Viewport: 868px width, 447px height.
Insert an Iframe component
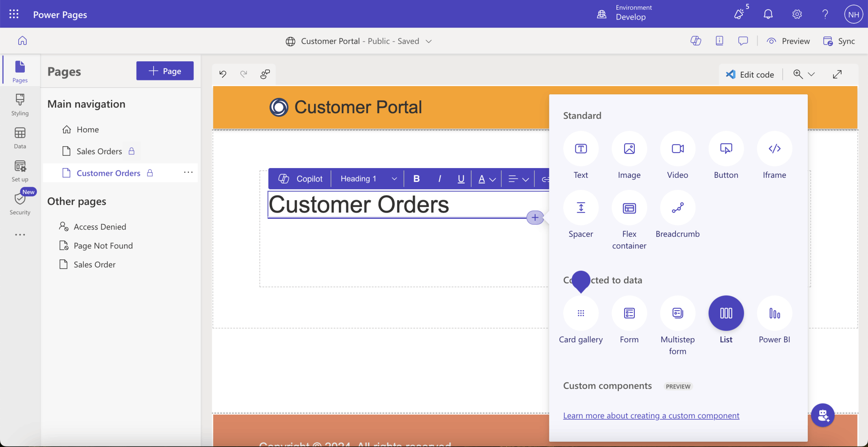774,149
